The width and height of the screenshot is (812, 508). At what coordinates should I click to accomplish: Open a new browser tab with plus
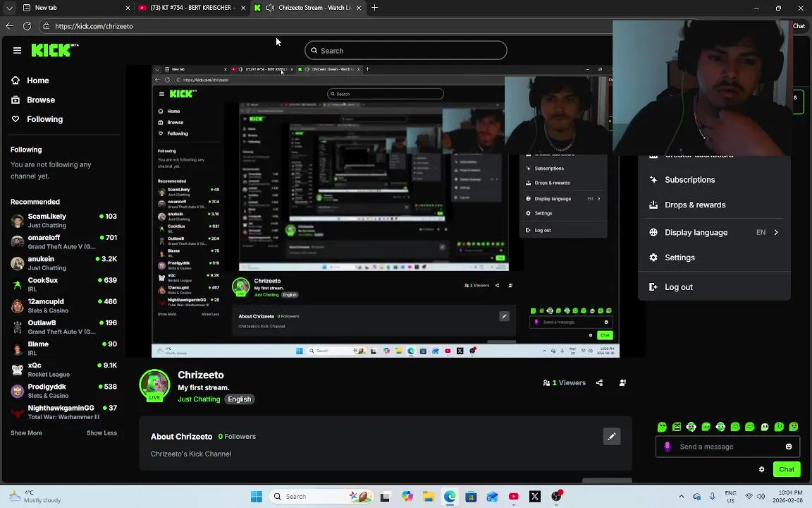pos(374,8)
